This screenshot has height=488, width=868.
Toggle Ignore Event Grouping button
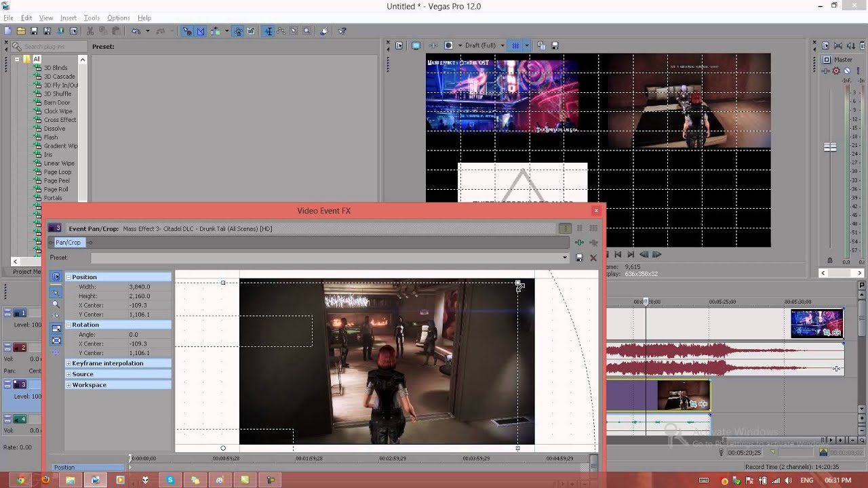click(251, 31)
